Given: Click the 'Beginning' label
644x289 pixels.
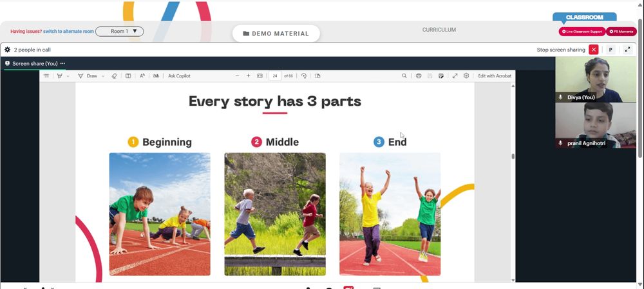Looking at the screenshot, I should click(167, 142).
